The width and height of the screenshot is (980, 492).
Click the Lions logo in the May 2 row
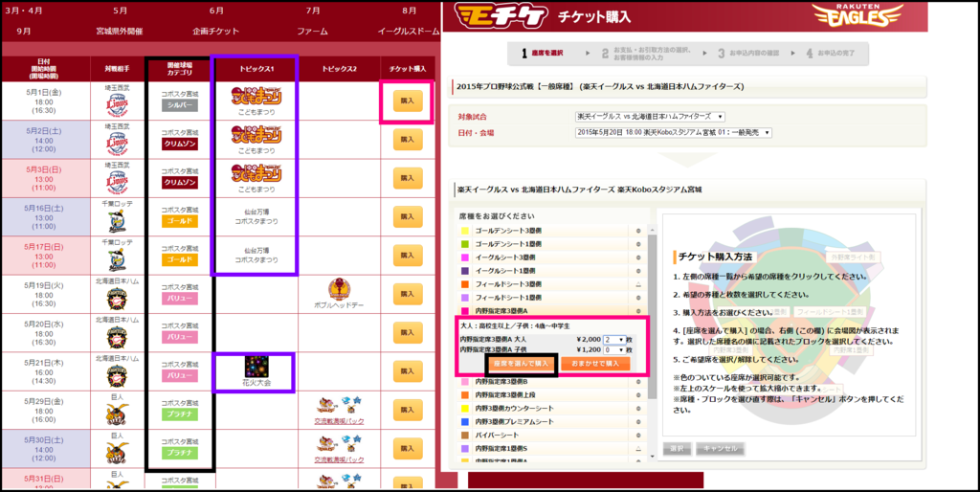tap(117, 144)
